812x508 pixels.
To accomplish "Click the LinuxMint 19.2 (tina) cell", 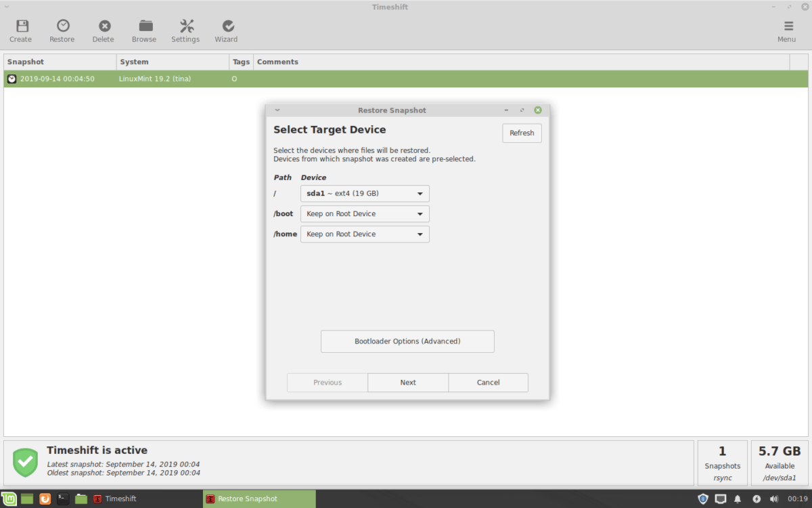I will [155, 79].
